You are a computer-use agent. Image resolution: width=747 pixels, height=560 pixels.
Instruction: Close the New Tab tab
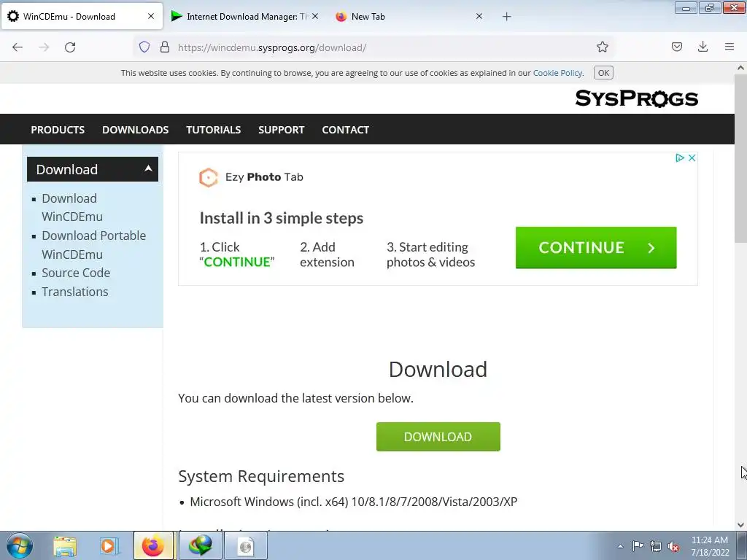click(x=479, y=16)
